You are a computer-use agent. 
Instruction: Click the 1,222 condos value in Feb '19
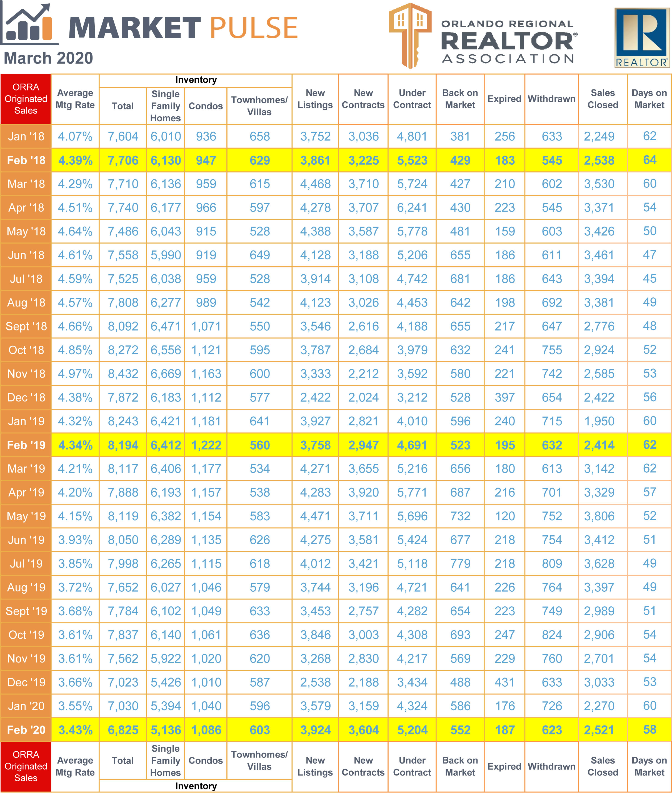pos(206,445)
